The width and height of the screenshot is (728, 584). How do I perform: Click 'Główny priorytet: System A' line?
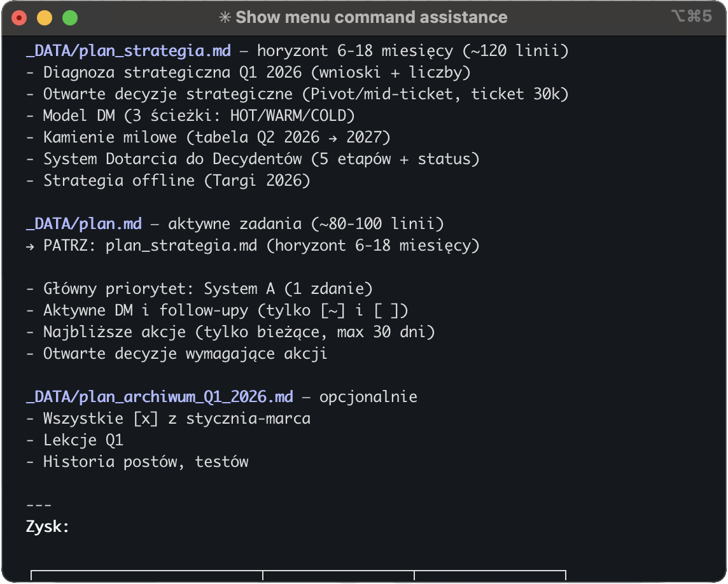pyautogui.click(x=199, y=289)
